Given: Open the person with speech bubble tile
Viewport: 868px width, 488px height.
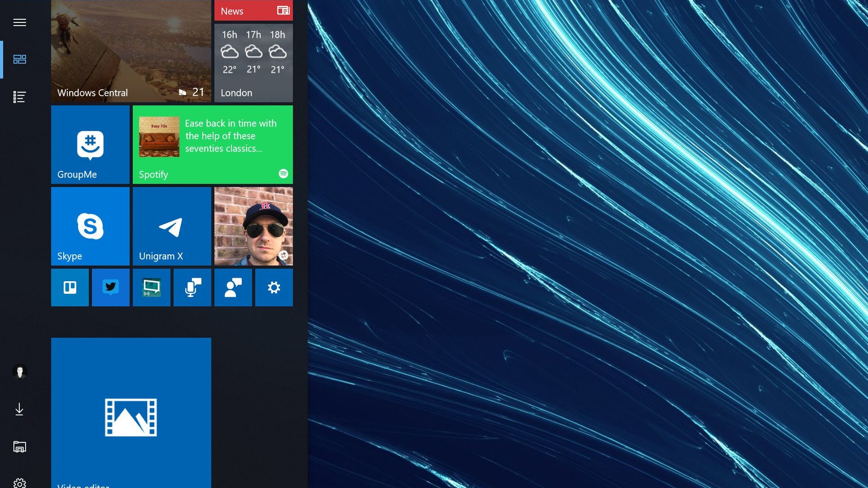Looking at the screenshot, I should tap(233, 288).
